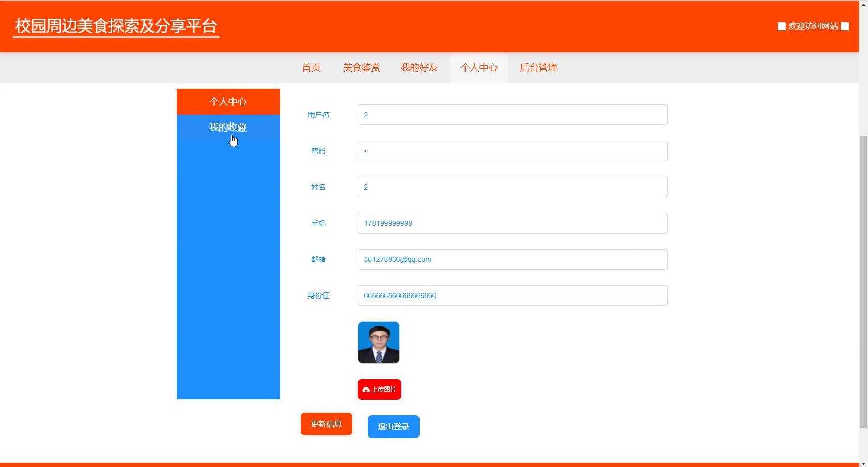The image size is (868, 467).
Task: Open the 首页 navigation tab
Action: point(311,68)
